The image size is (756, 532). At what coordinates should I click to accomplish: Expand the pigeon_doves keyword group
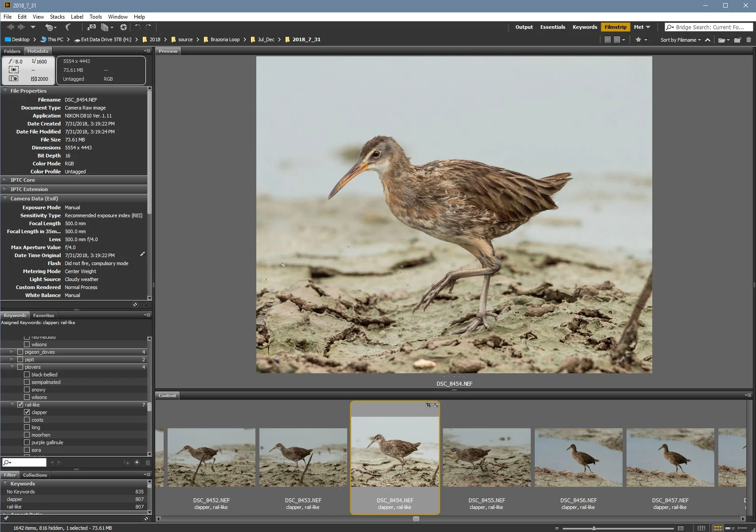[x=12, y=352]
